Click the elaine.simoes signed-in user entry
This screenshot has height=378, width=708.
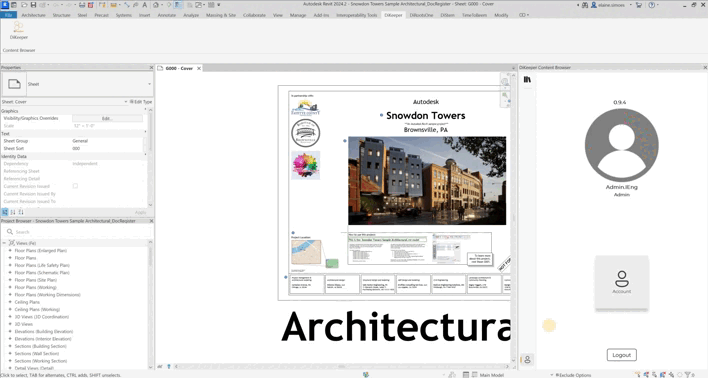pyautogui.click(x=608, y=5)
